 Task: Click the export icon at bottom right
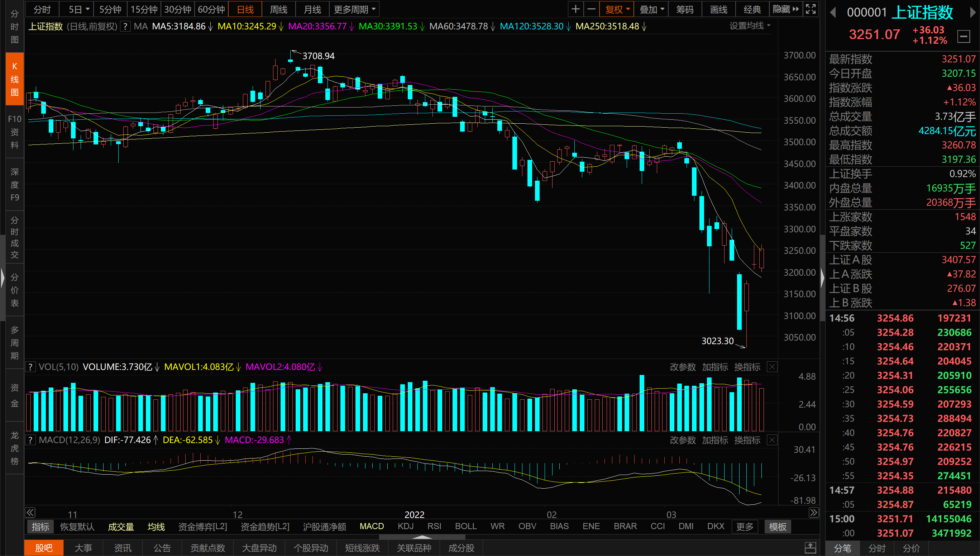coord(810,548)
